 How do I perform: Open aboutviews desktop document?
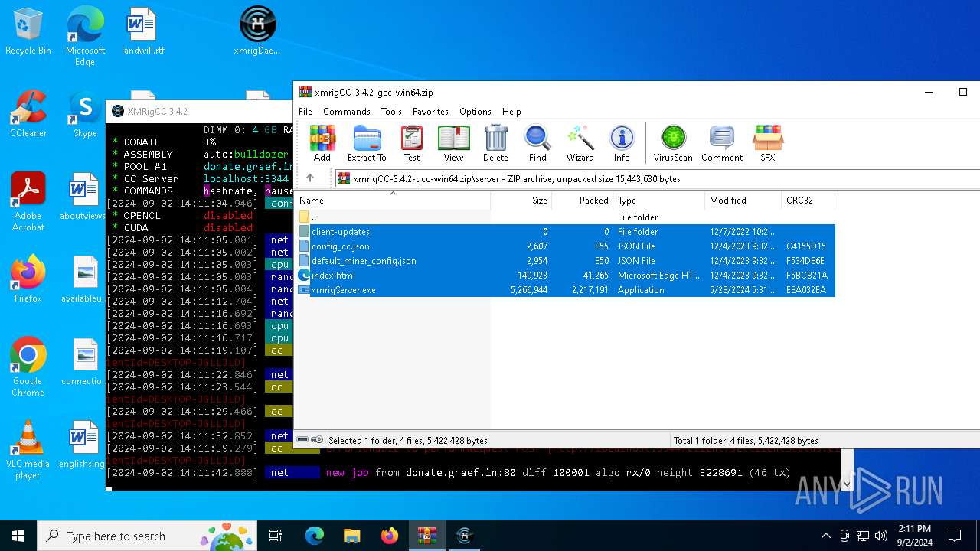(x=83, y=197)
